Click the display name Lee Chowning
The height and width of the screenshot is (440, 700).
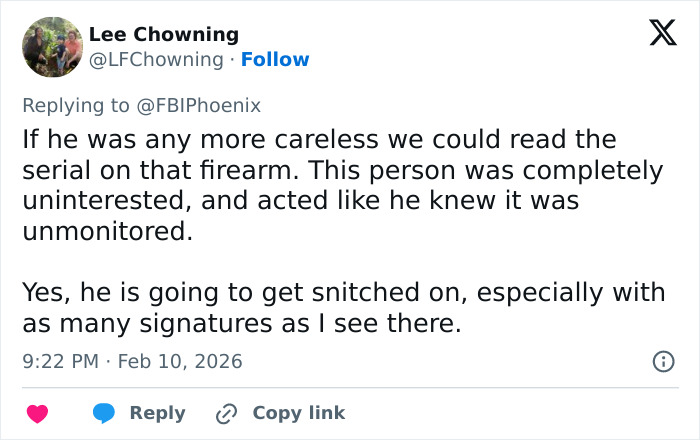point(164,34)
